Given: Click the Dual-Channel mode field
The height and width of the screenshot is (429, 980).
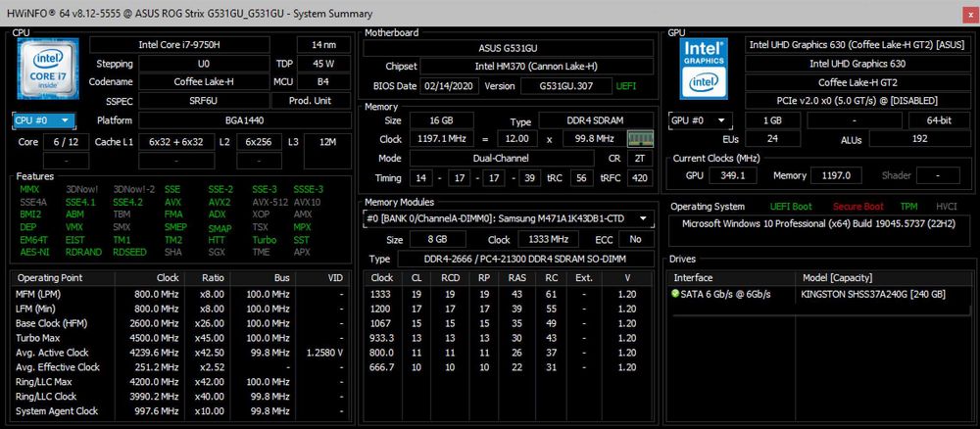Looking at the screenshot, I should (x=504, y=159).
